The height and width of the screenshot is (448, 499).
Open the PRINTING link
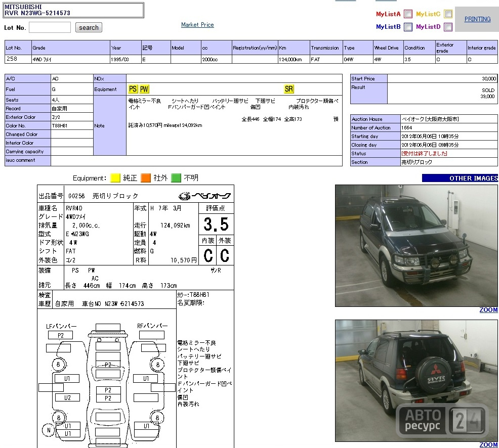coord(477,19)
